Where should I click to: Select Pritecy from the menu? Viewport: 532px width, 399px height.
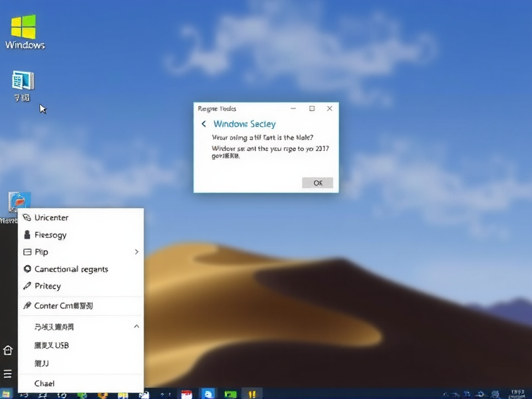coord(45,286)
